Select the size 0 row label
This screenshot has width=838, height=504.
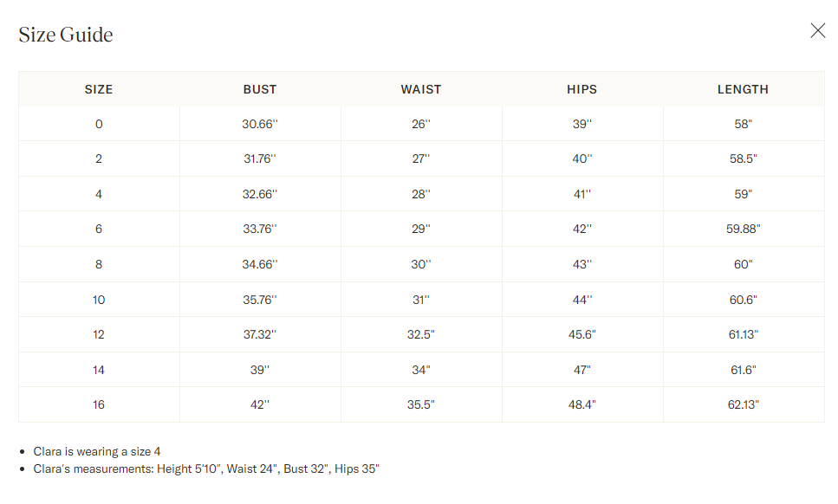pos(99,124)
